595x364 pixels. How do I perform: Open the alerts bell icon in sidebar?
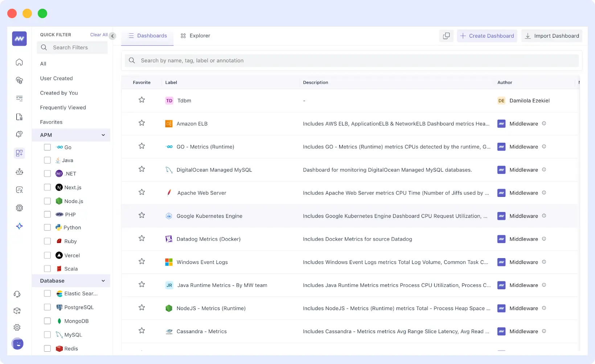coord(19,134)
